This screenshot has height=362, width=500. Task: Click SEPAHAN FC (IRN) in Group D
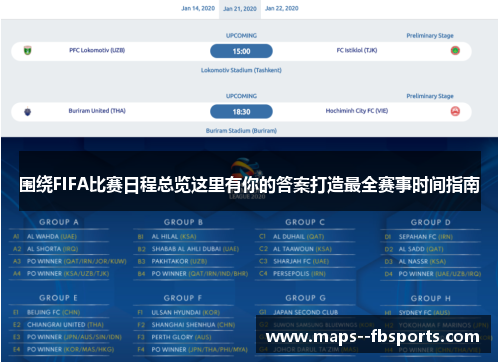[426, 237]
